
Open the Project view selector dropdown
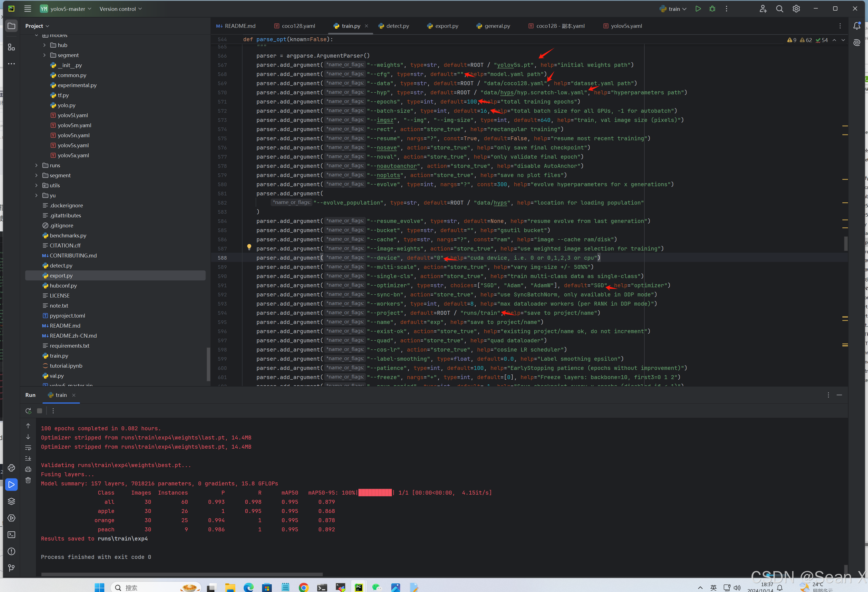pos(37,26)
